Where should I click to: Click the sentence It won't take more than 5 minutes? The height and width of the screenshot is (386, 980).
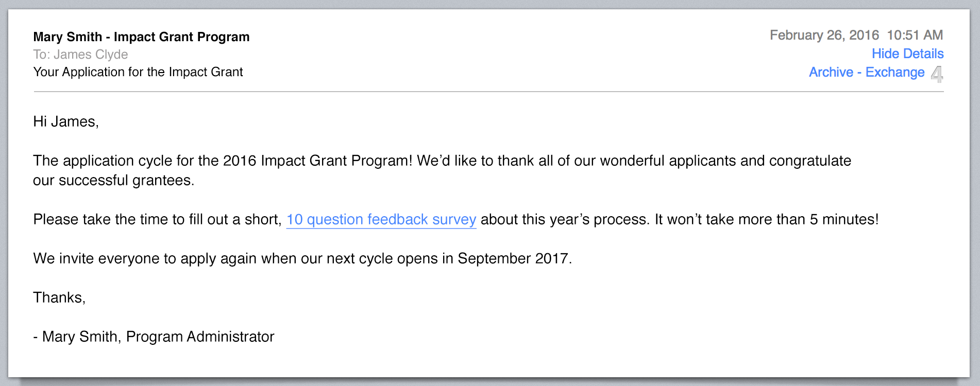click(766, 219)
